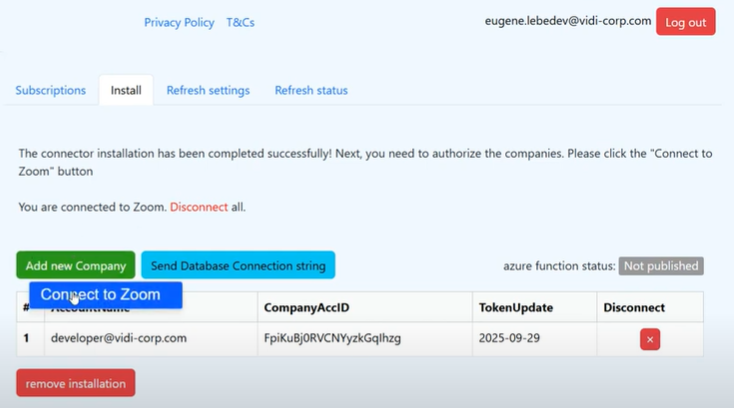Screen dimensions: 734x408
Task: Click the Log out button
Action: click(685, 22)
